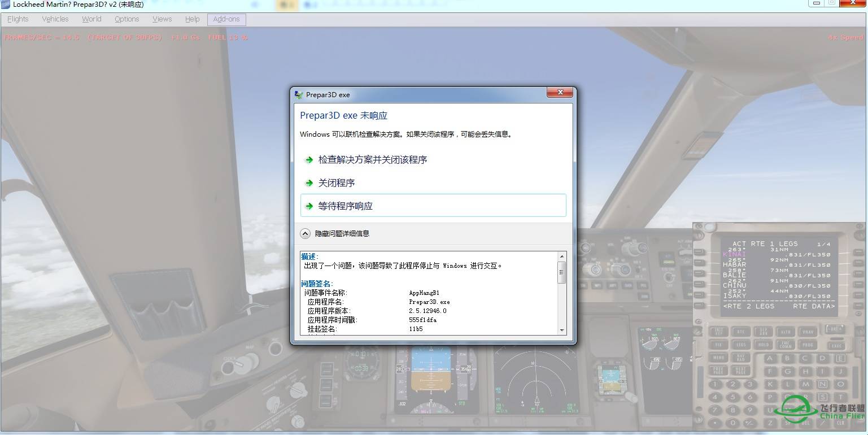Click the FMC CLR key
Viewport: 868px width, 435px height.
(840, 423)
